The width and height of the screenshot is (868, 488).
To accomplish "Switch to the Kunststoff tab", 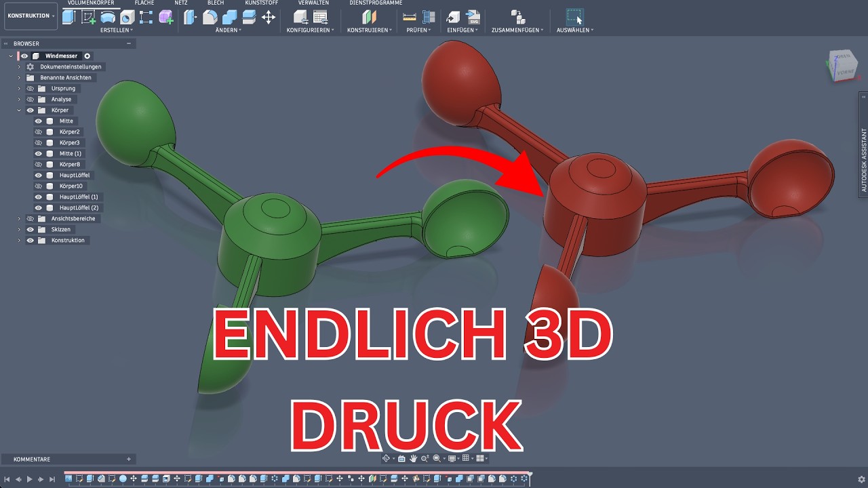I will click(x=261, y=3).
